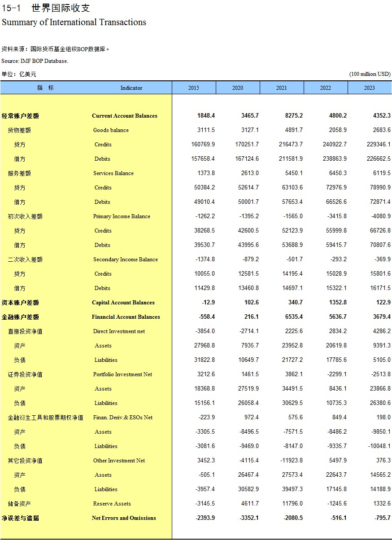Viewport: 392px width, 554px height.
Task: Click the Summary of International Transactions title
Action: (x=74, y=22)
